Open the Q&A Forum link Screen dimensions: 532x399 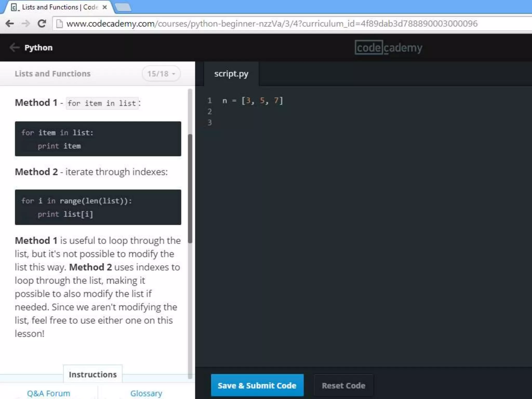pyautogui.click(x=49, y=393)
